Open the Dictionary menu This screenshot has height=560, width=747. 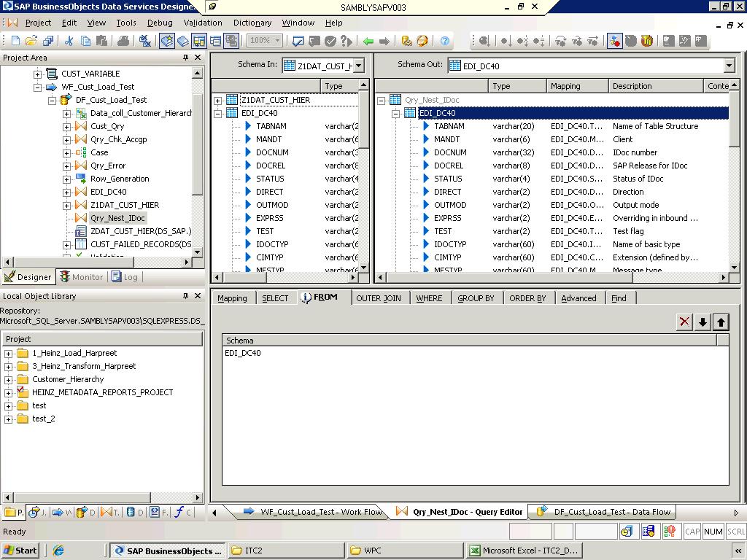252,23
